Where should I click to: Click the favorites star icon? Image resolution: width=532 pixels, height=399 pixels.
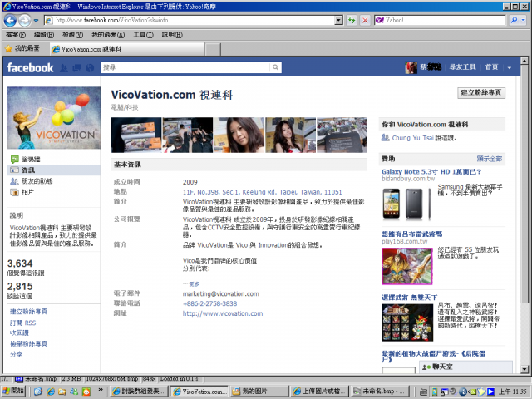tap(8, 48)
